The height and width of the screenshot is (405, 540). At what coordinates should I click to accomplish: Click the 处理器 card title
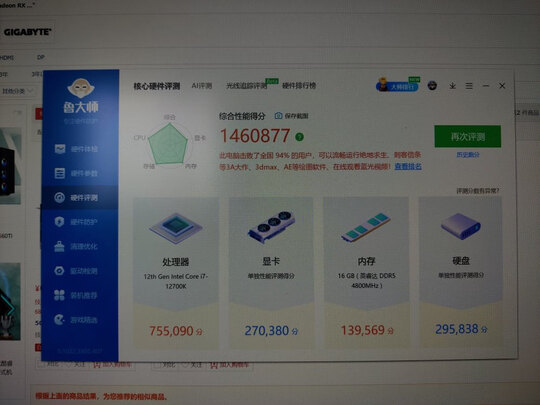pyautogui.click(x=176, y=262)
